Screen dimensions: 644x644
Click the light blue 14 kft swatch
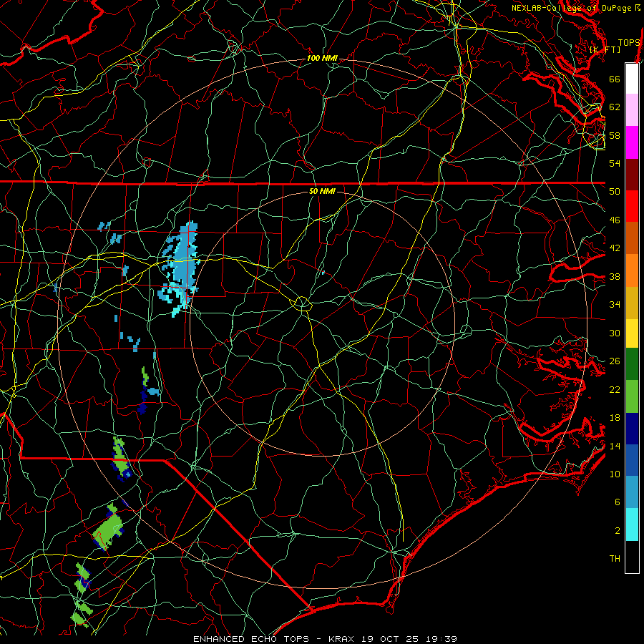632,492
